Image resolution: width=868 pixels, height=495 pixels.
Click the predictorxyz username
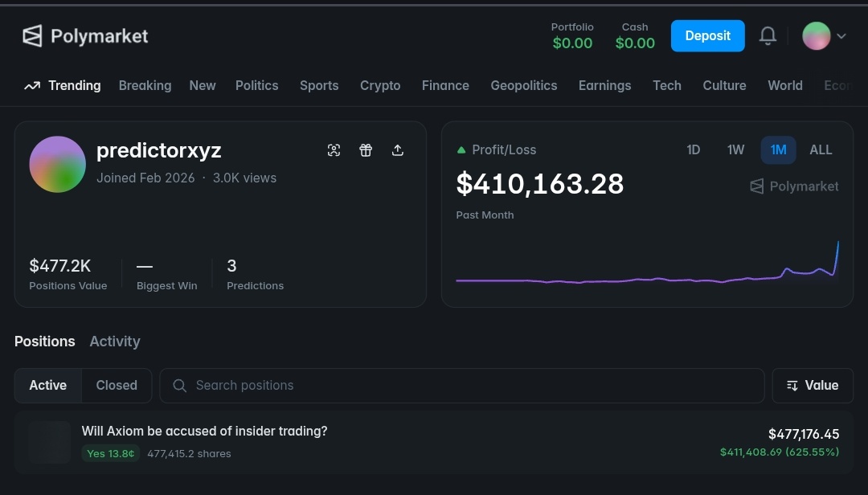(x=159, y=150)
